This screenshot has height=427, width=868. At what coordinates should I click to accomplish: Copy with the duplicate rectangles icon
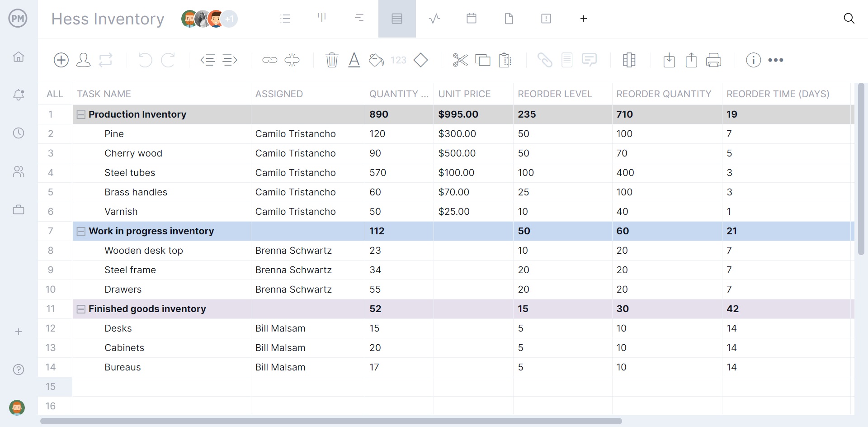click(483, 60)
